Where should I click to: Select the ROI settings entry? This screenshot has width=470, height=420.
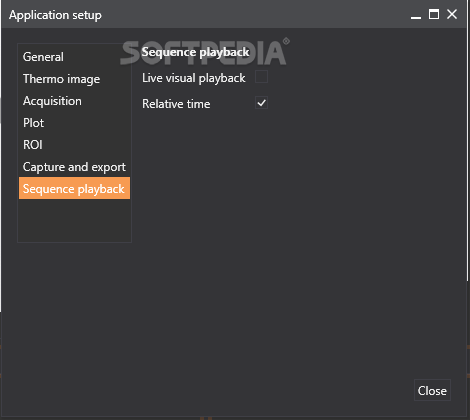[x=74, y=145]
